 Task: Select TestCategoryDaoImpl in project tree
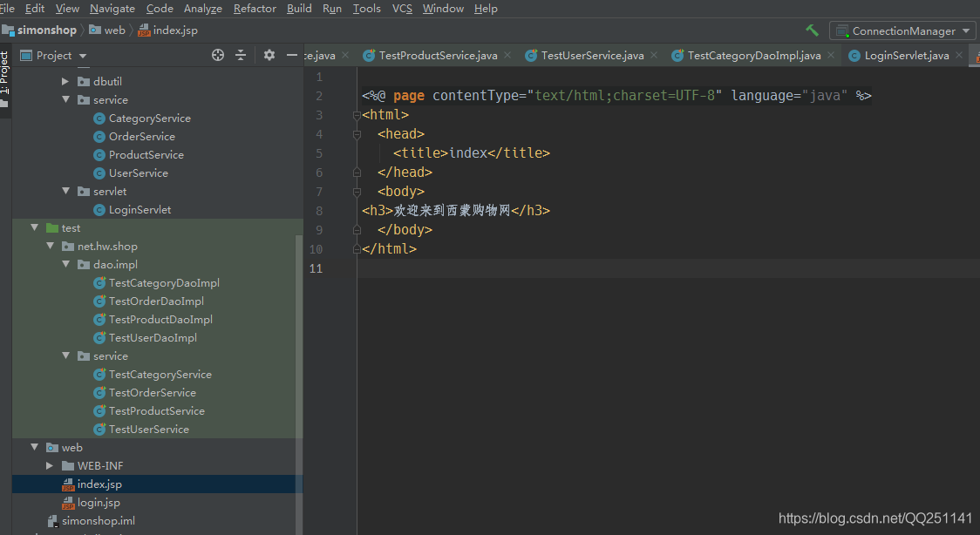tap(164, 283)
